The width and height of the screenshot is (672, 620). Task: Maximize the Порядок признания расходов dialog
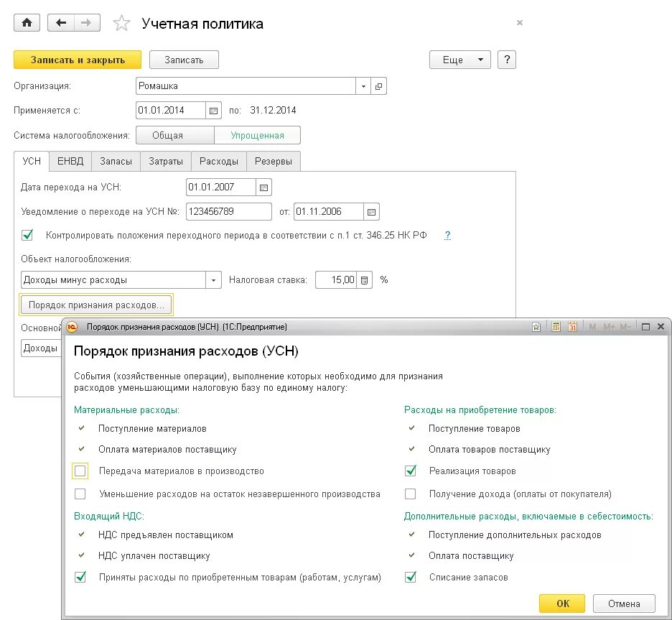click(x=645, y=327)
